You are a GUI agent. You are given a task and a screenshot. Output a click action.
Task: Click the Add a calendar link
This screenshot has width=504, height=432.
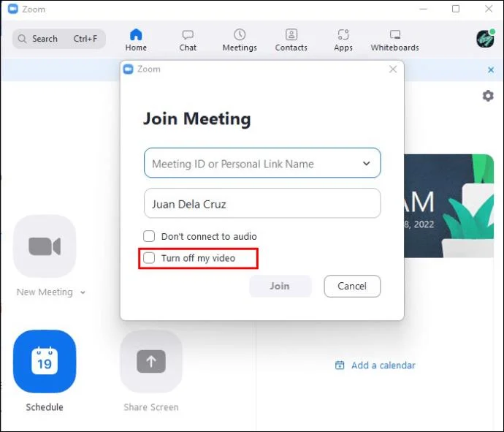pyautogui.click(x=383, y=365)
